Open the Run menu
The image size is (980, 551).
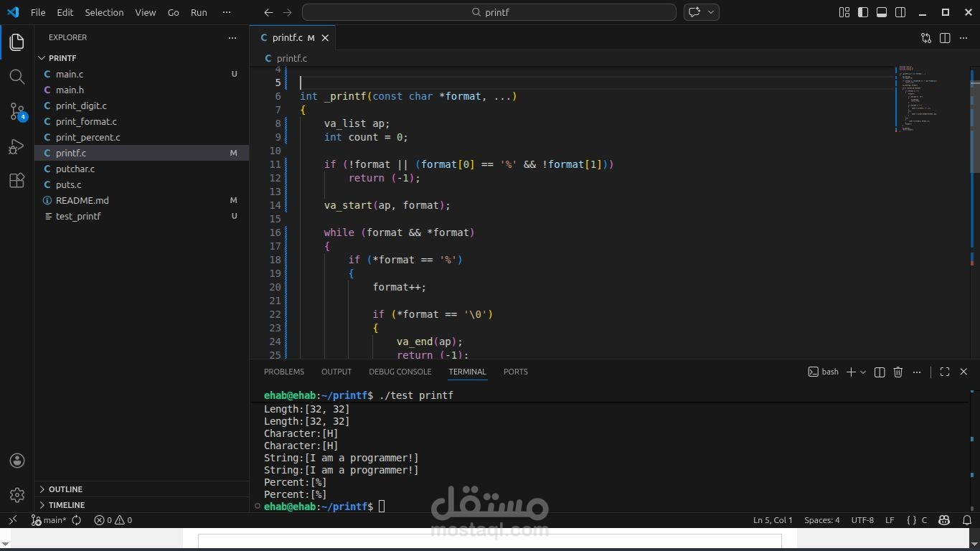click(199, 12)
